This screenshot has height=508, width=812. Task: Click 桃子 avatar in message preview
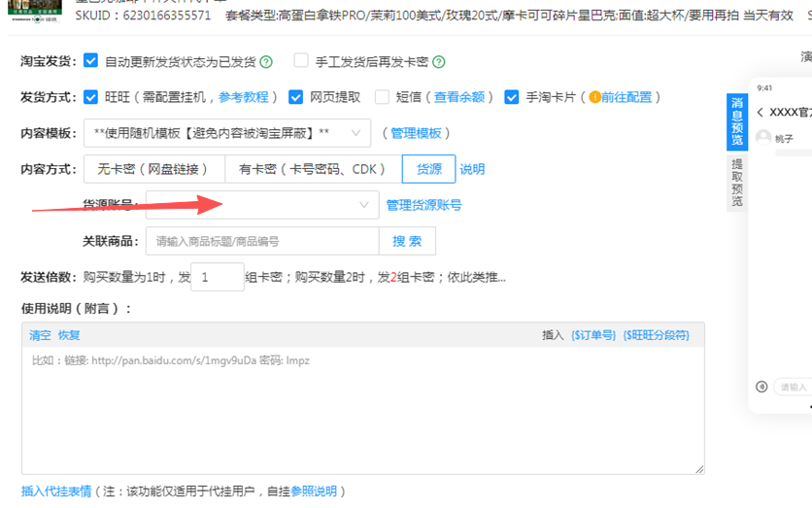tap(763, 138)
